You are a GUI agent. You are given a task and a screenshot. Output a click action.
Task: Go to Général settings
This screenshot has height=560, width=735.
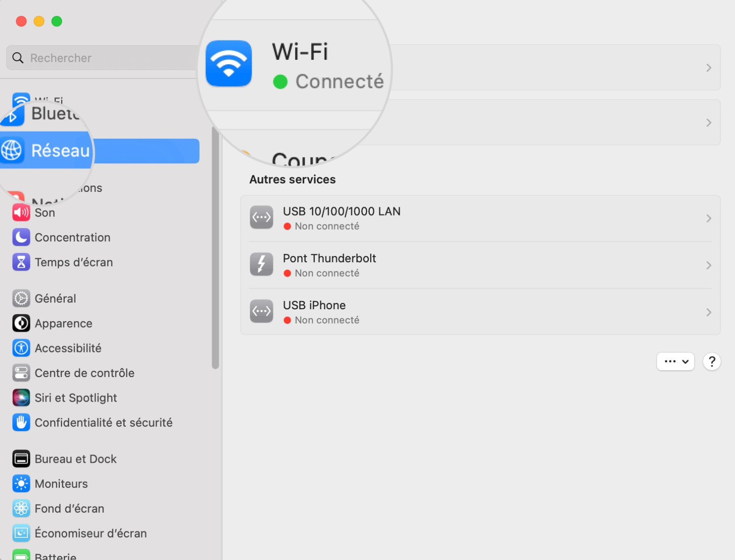tap(106, 298)
